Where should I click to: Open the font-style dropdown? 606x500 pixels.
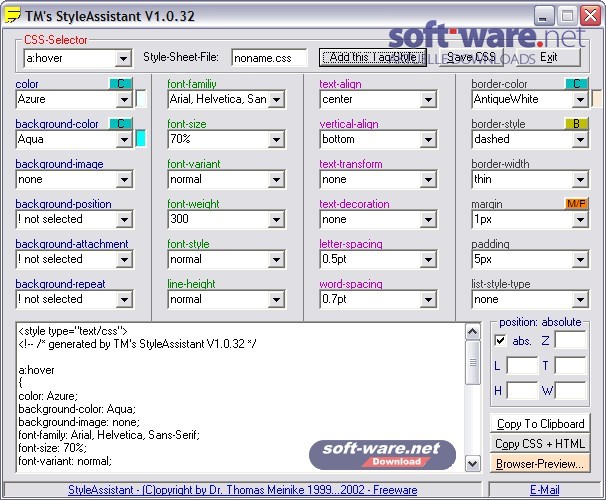[276, 259]
